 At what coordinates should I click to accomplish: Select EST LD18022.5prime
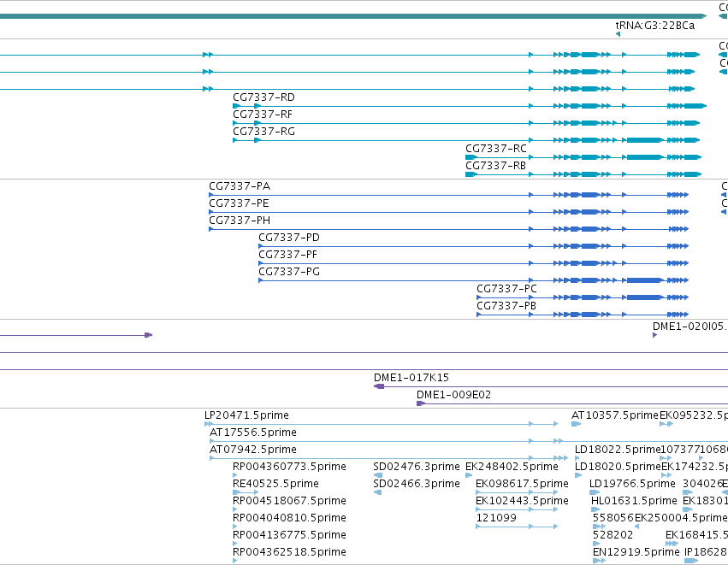tap(618, 450)
